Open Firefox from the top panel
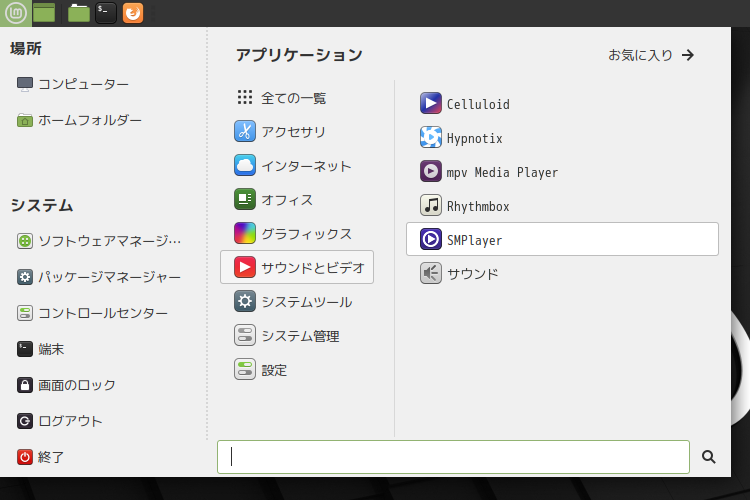 pos(133,13)
